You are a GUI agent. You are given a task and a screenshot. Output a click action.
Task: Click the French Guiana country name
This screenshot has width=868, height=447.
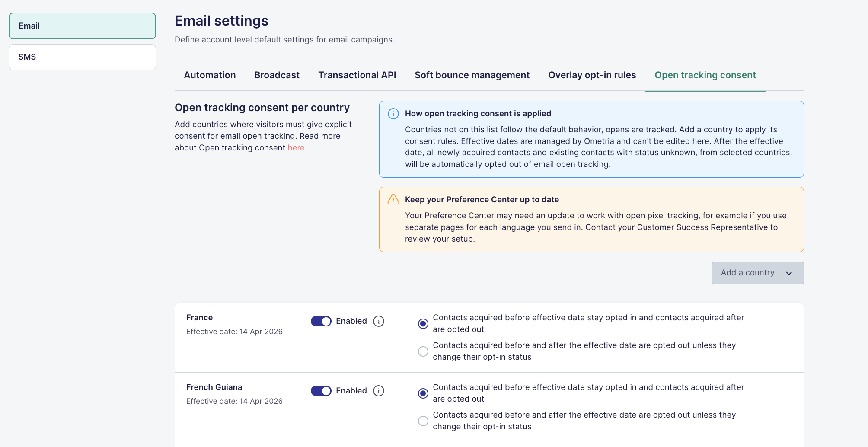[x=214, y=387]
